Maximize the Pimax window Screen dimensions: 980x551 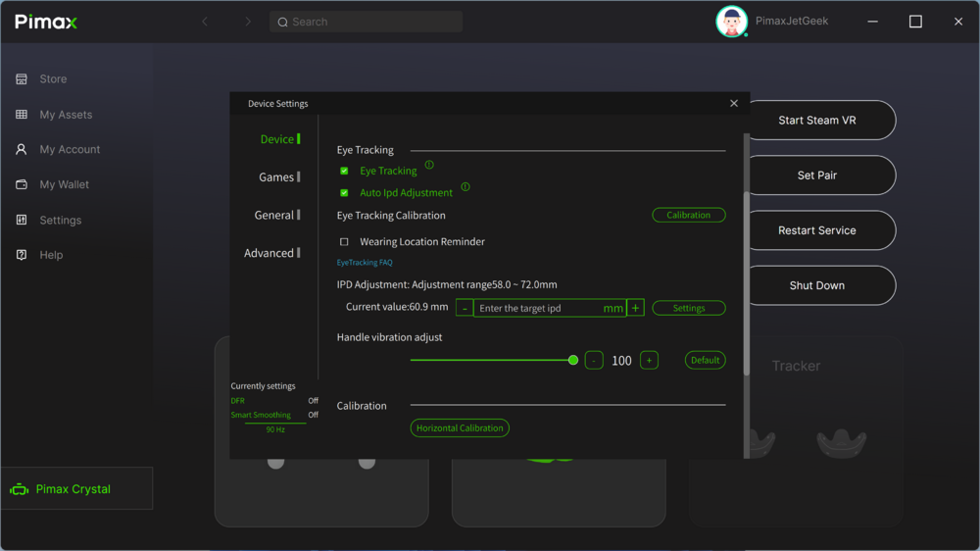click(915, 22)
